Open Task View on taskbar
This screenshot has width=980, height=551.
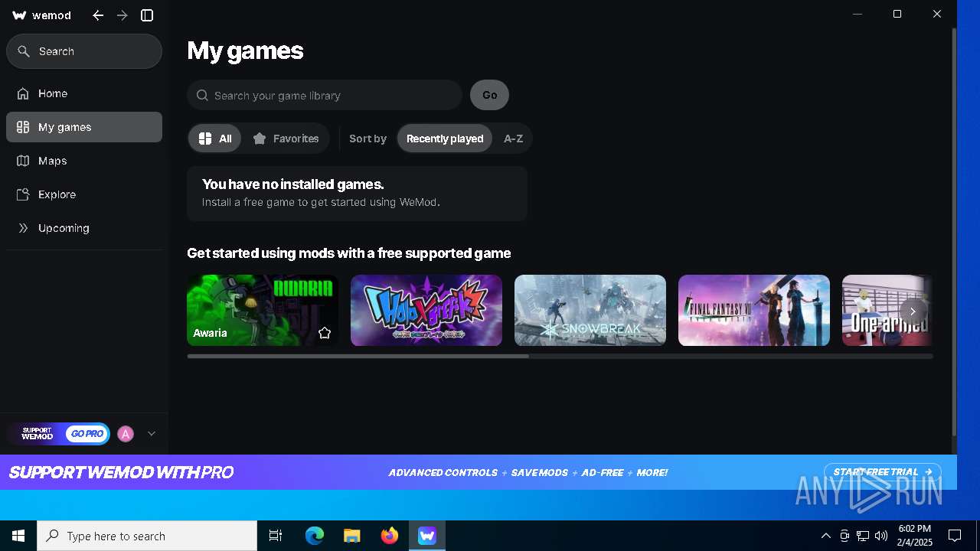pos(276,536)
